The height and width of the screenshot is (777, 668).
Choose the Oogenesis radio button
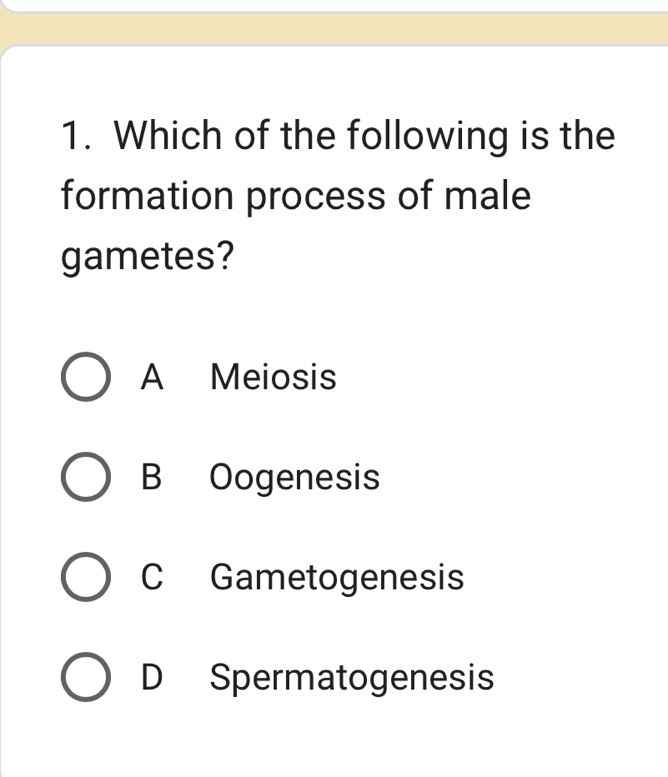(86, 478)
